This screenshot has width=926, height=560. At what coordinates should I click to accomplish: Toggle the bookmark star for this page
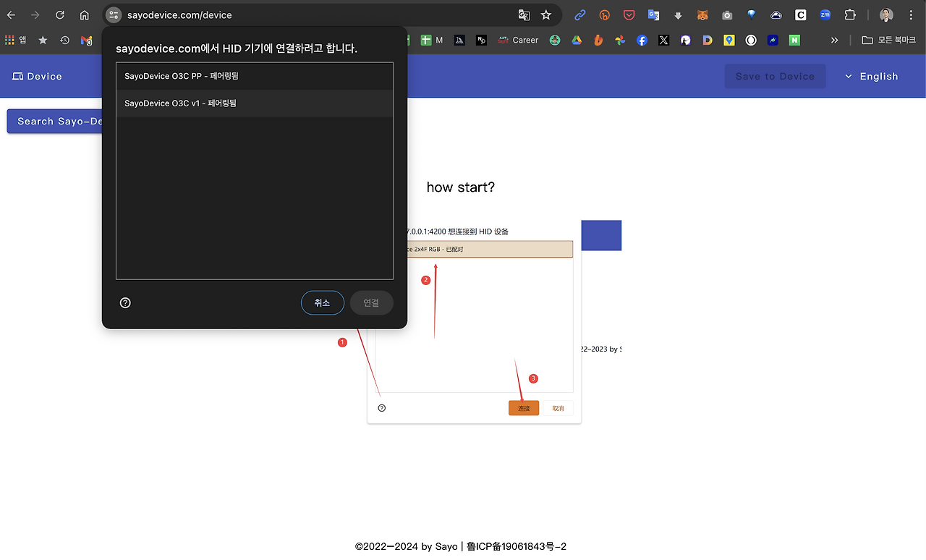pyautogui.click(x=545, y=14)
